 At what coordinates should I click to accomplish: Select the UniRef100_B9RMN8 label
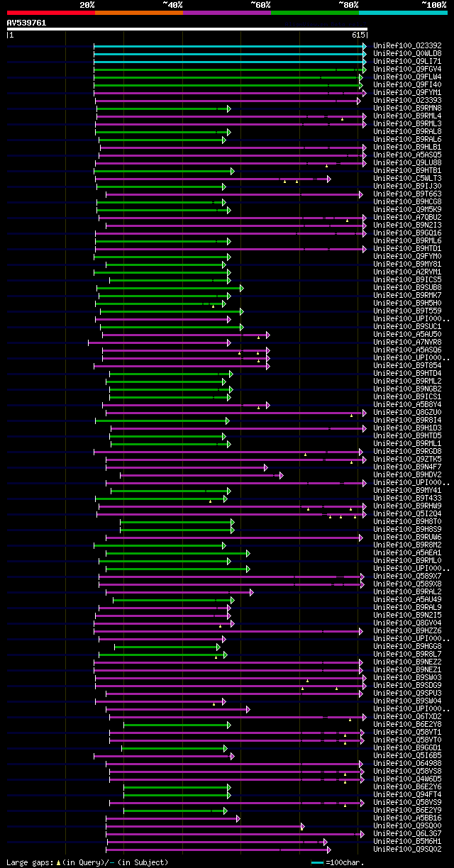click(x=407, y=108)
